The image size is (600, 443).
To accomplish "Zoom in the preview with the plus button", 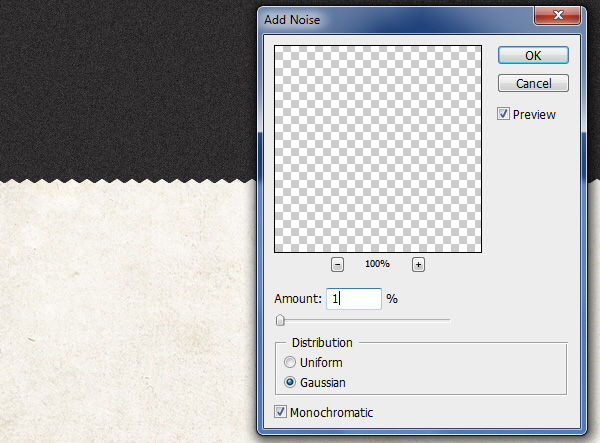I will click(x=418, y=264).
